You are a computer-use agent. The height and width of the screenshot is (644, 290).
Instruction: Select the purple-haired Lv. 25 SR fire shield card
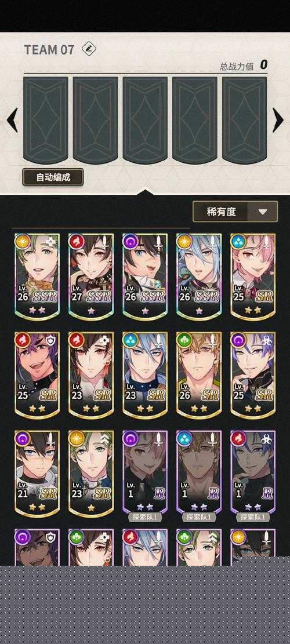[x=37, y=375]
